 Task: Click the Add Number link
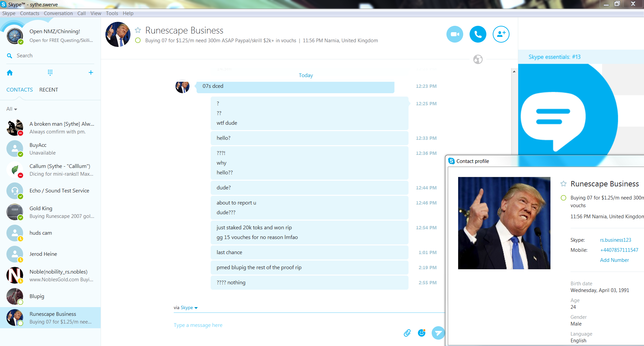pos(614,260)
